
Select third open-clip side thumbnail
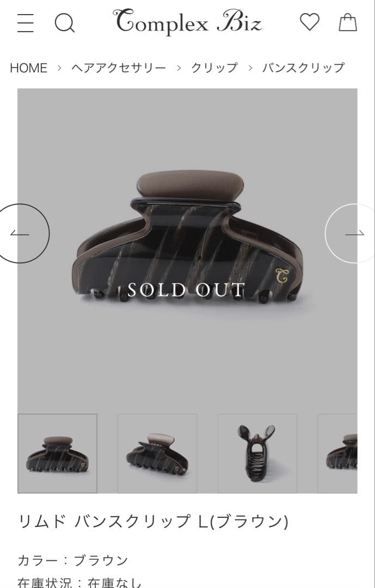pos(257,454)
